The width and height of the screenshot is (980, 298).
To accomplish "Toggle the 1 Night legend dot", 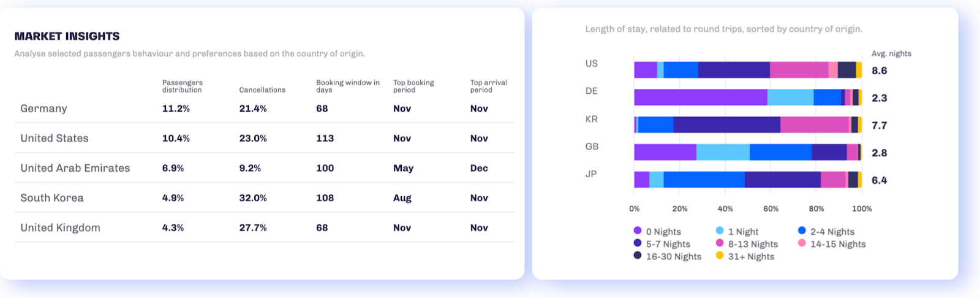I will coord(720,231).
